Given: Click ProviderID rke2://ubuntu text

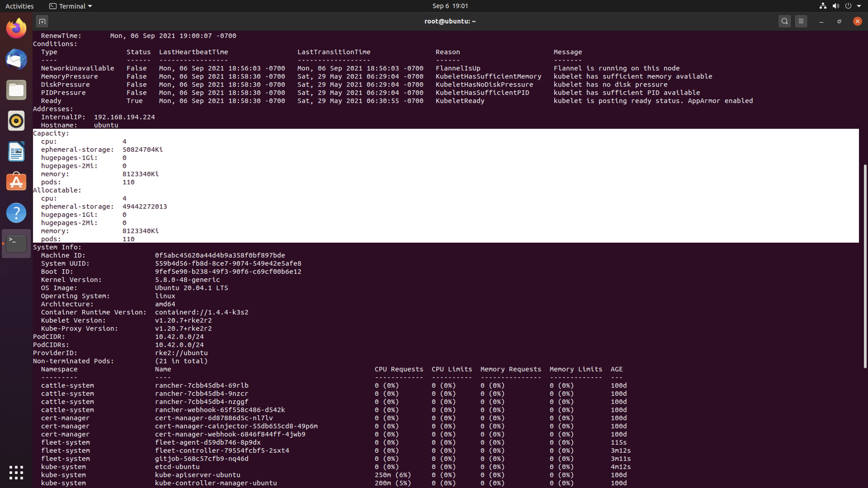Looking at the screenshot, I should click(181, 353).
